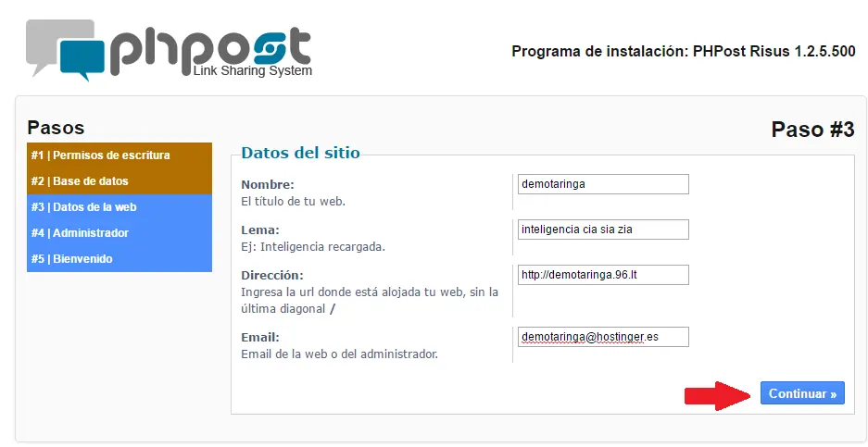Focus the Lema field with inteligencia text

(x=603, y=230)
